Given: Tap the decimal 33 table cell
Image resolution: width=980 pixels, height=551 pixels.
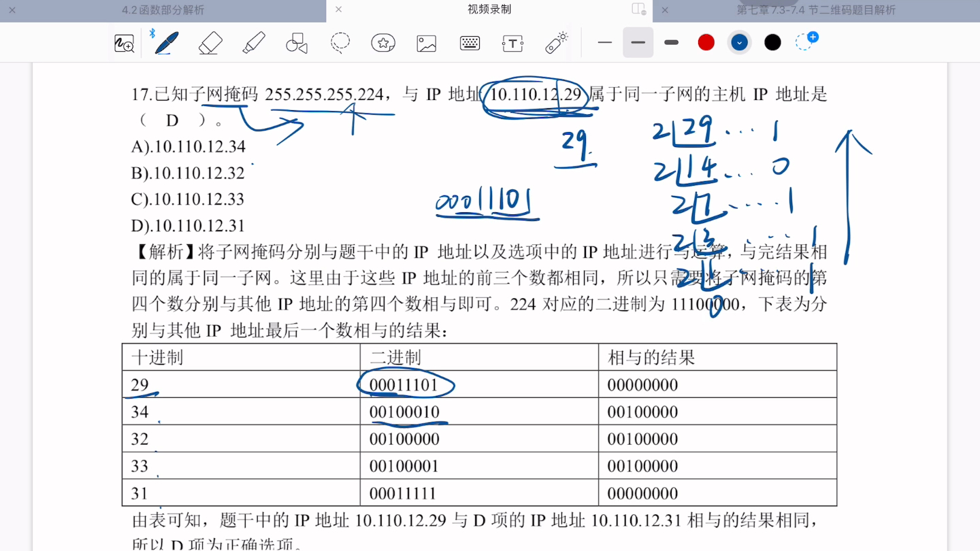Looking at the screenshot, I should click(241, 466).
